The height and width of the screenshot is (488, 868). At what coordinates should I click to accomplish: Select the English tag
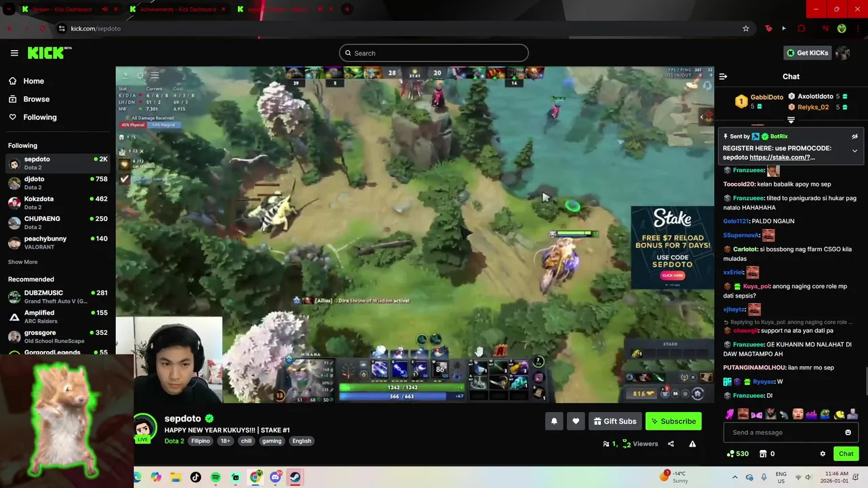click(x=302, y=441)
